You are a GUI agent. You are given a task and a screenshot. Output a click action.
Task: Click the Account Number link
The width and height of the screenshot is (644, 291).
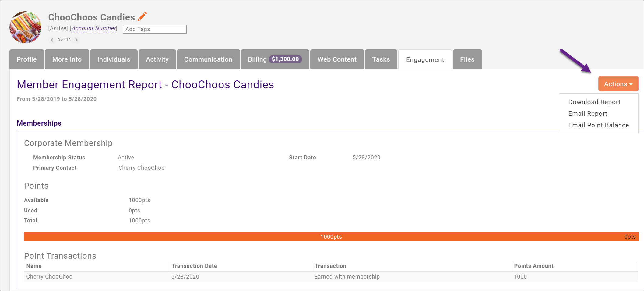(93, 28)
